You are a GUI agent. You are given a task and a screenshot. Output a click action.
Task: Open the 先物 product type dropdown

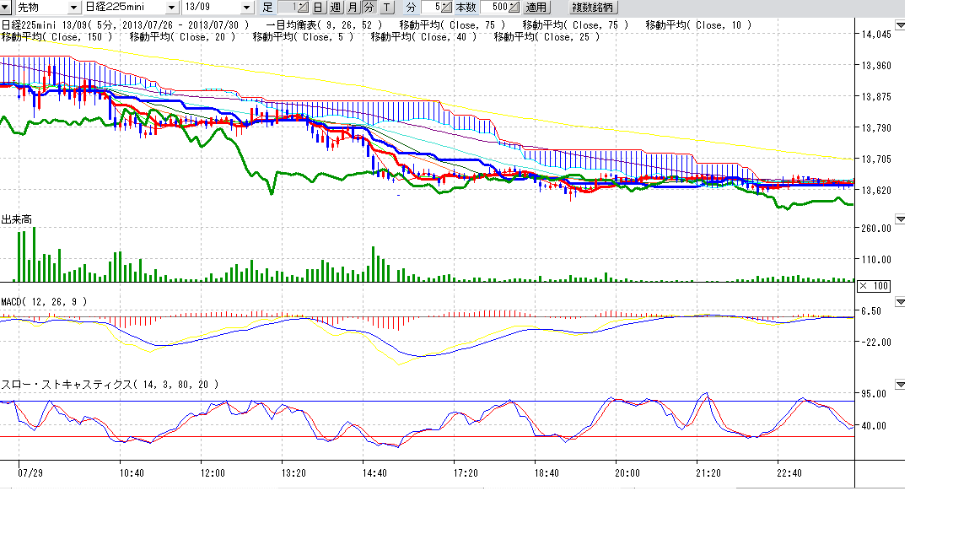[x=76, y=8]
